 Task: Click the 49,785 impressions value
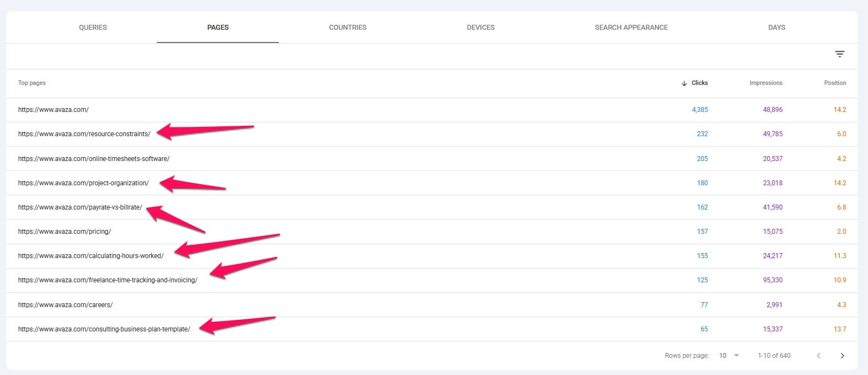point(772,134)
